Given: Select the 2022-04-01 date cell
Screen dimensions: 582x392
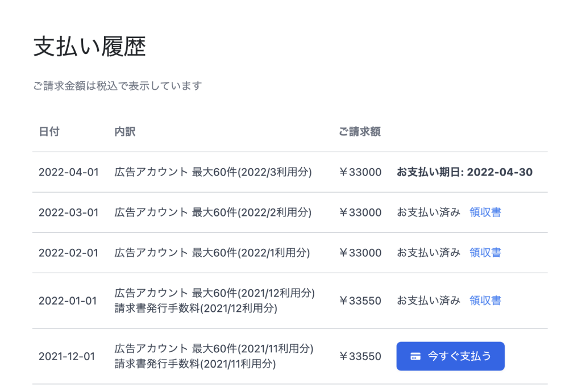Looking at the screenshot, I should click(x=69, y=172).
